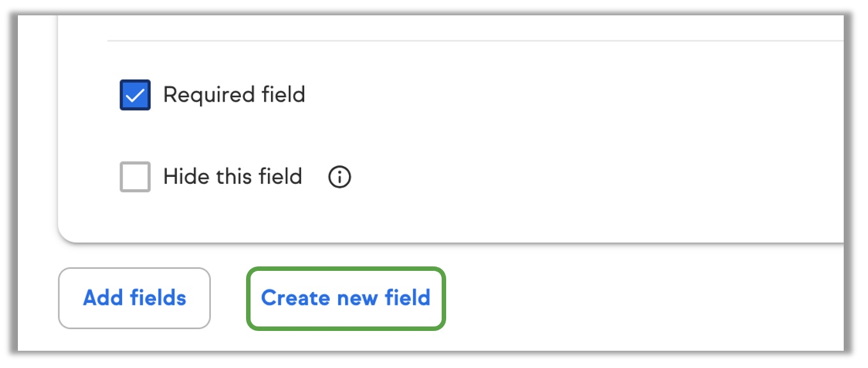Screen dimensions: 868x368
Task: Click the Add fields button
Action: [134, 298]
